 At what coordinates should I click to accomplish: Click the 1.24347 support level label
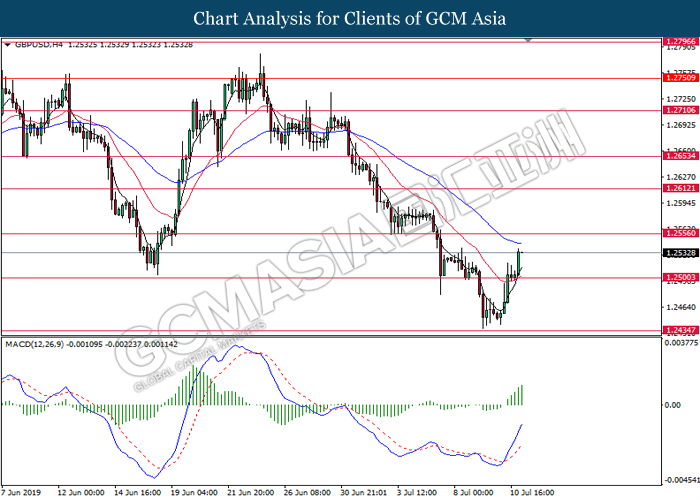pos(680,331)
